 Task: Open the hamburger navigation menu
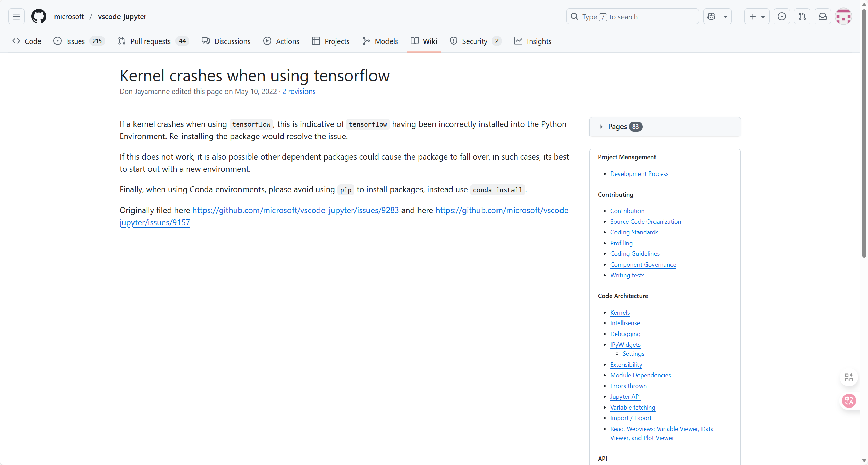click(16, 17)
